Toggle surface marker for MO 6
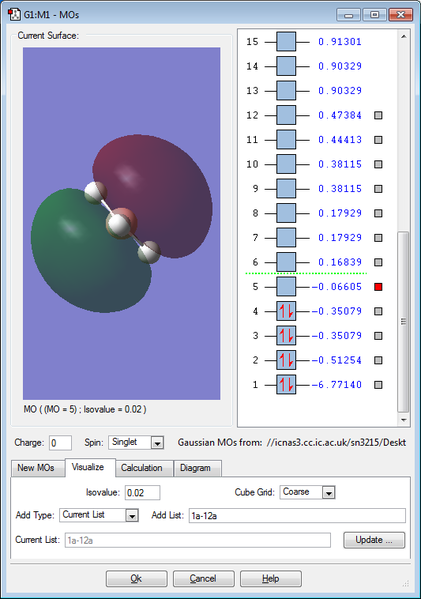Viewport: 421px width, 599px height. coord(378,262)
